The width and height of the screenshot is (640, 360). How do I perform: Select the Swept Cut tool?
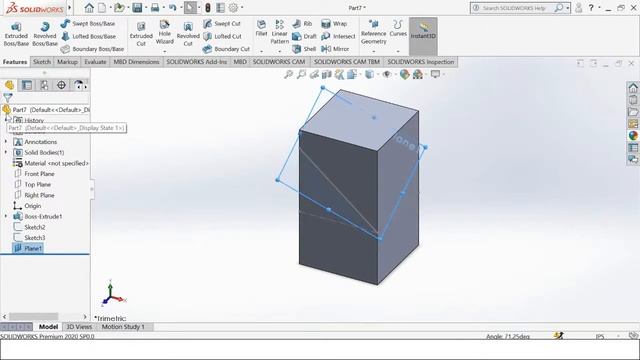pyautogui.click(x=222, y=24)
